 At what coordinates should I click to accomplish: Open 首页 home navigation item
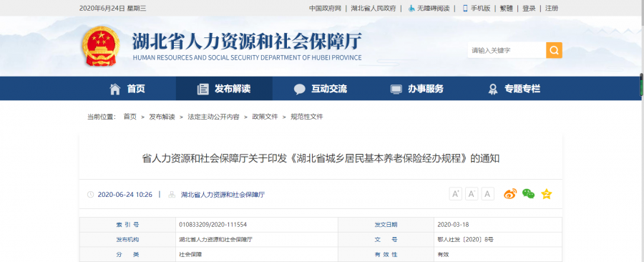127,88
